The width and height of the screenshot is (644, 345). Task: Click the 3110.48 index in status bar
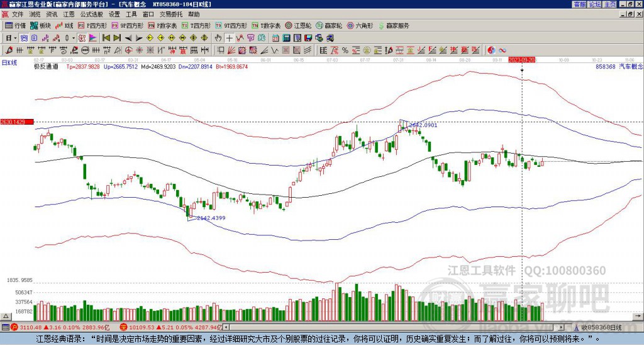click(x=31, y=328)
